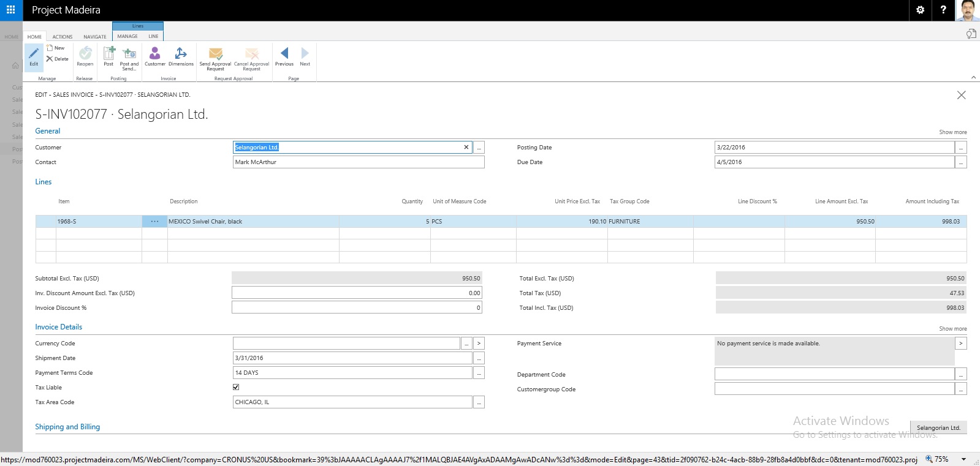Screen dimensions: 980x466
Task: Go to Previous invoice arrow
Action: [x=284, y=54]
